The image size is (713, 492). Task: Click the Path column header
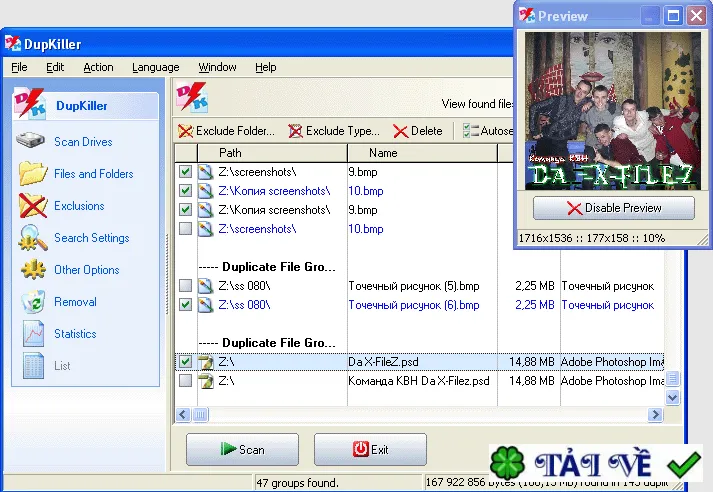[272, 153]
